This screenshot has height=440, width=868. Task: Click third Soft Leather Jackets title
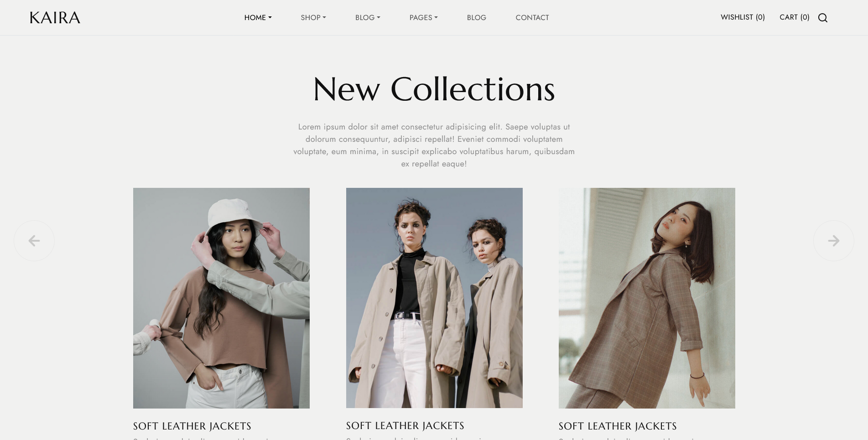click(618, 426)
